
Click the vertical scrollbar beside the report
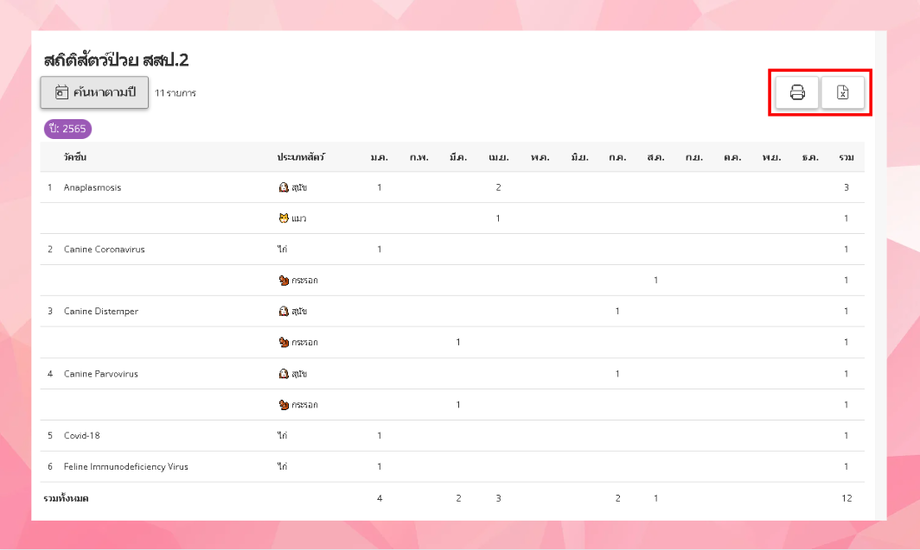pyautogui.click(x=880, y=275)
